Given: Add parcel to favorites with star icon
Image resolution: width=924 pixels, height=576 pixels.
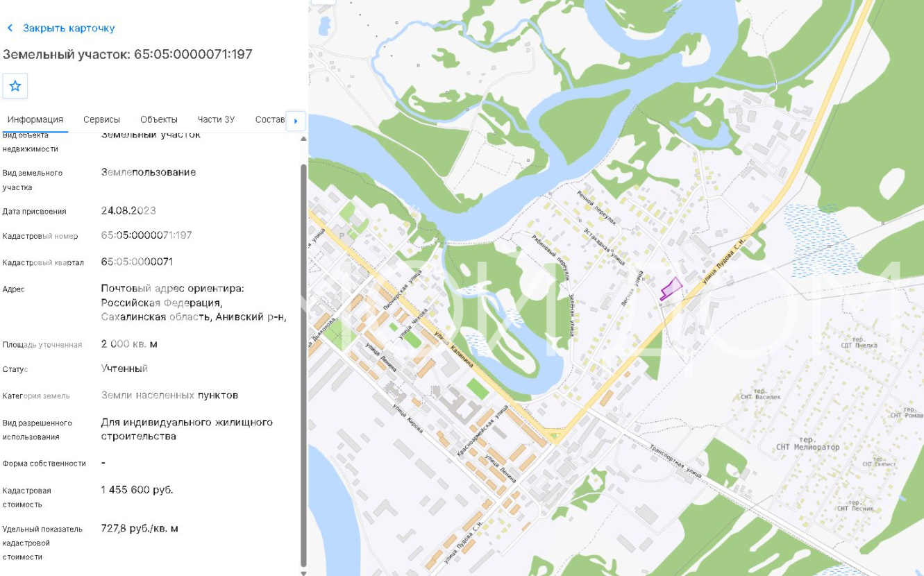Looking at the screenshot, I should [x=15, y=87].
